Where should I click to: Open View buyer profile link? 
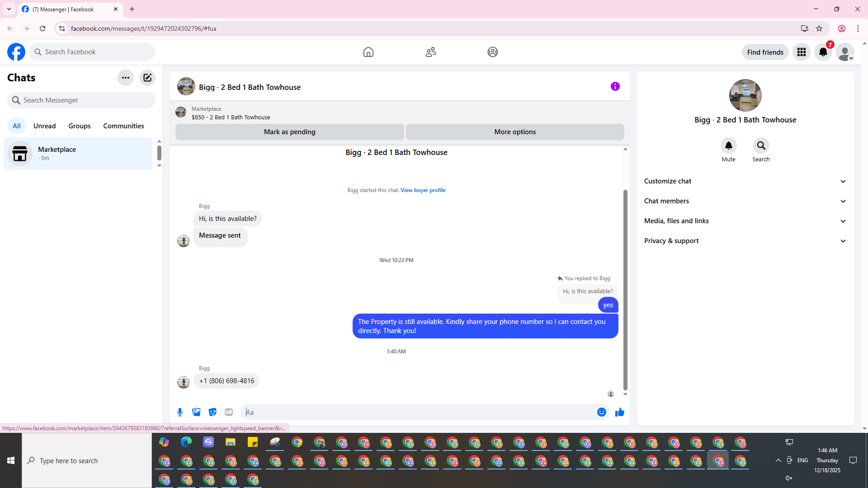coord(423,190)
